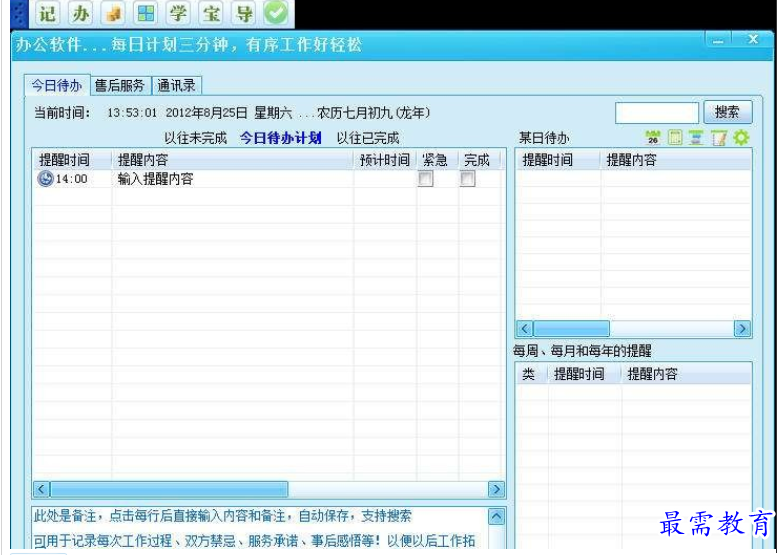Open the 办 toolbar icon

80,13
